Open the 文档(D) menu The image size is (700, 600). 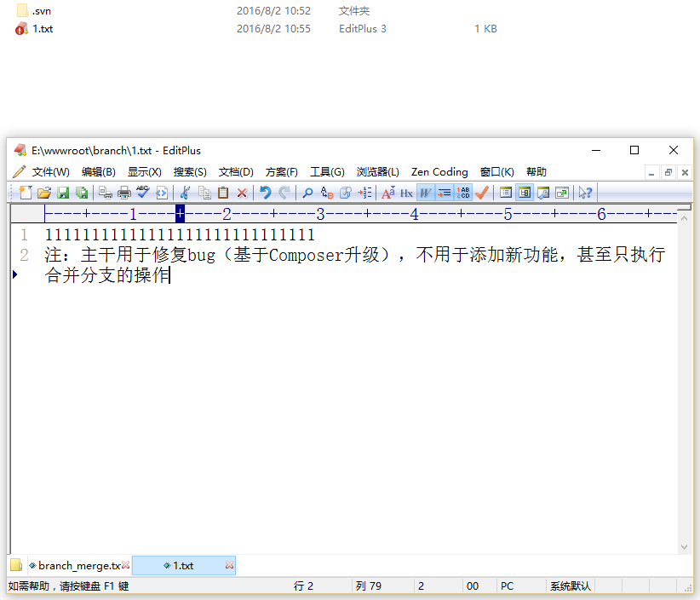coord(236,172)
